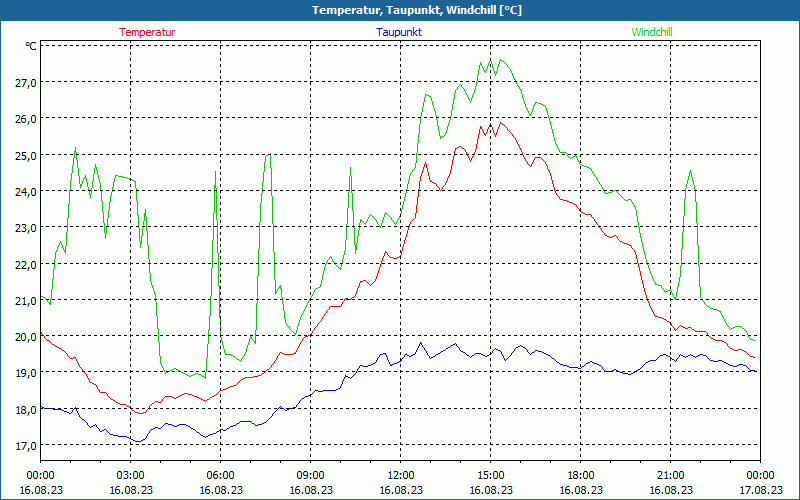Click the 06:00 time axis label
This screenshot has width=800, height=500.
coord(220,476)
